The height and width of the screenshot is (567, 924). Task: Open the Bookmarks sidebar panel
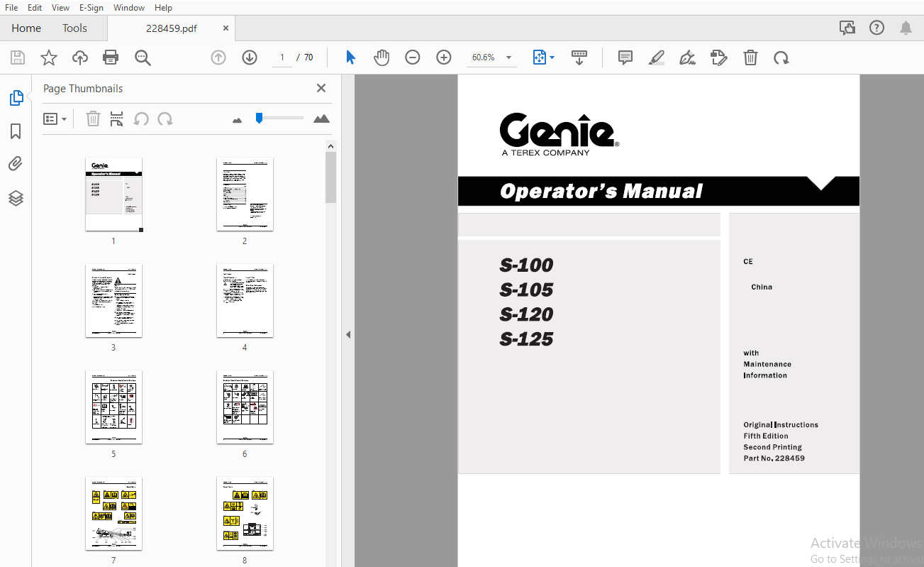pos(16,131)
